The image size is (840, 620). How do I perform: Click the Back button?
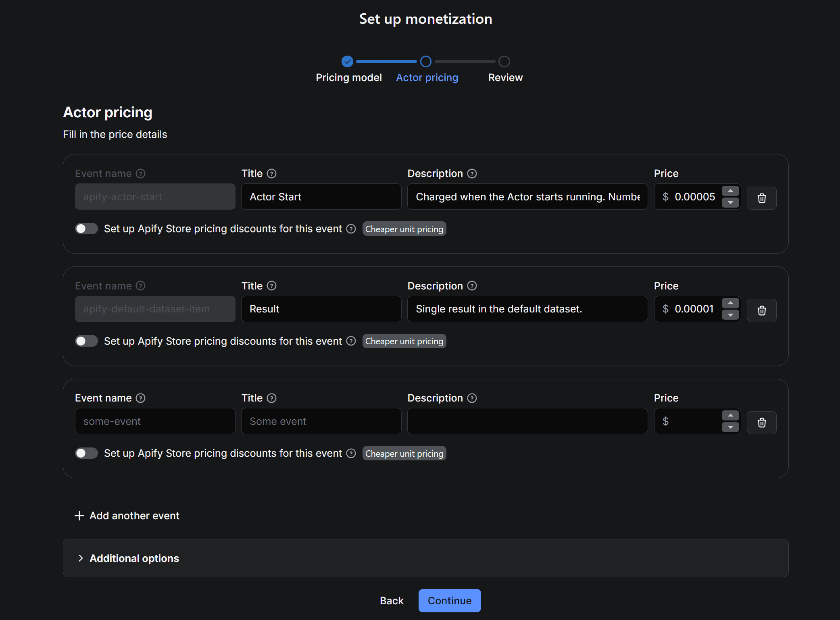point(391,601)
